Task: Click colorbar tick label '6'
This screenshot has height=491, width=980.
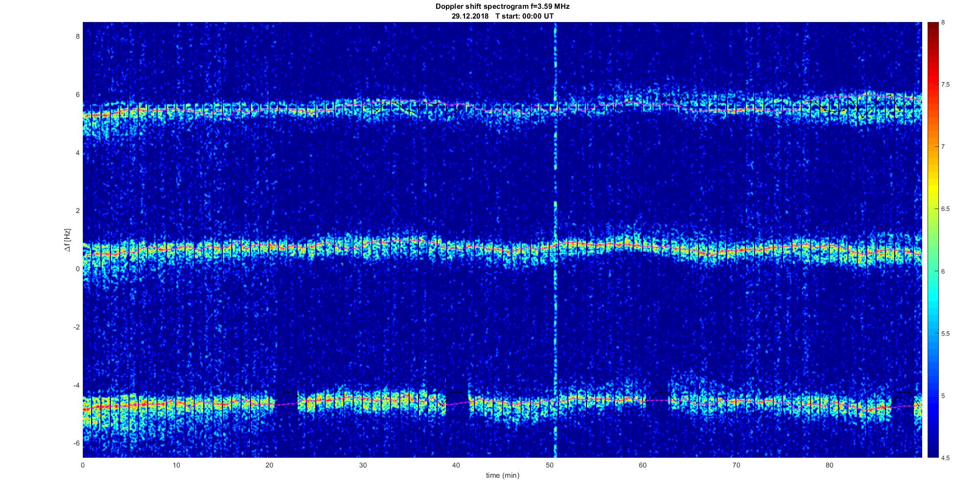Action: (x=943, y=271)
